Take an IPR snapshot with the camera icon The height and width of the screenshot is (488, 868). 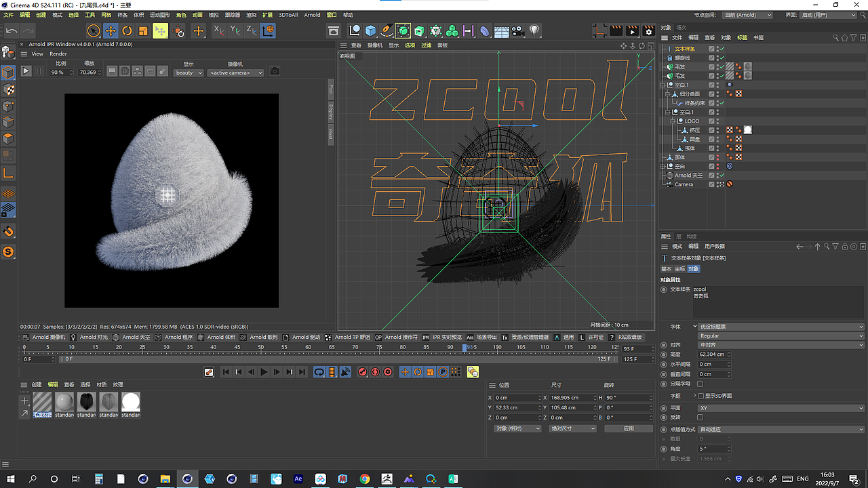tap(275, 71)
